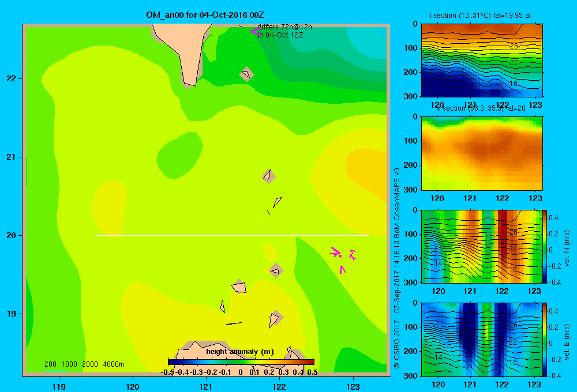Click the 18 contour label in vel. N section
Viewport: 577px width, 392px height.
click(x=513, y=270)
